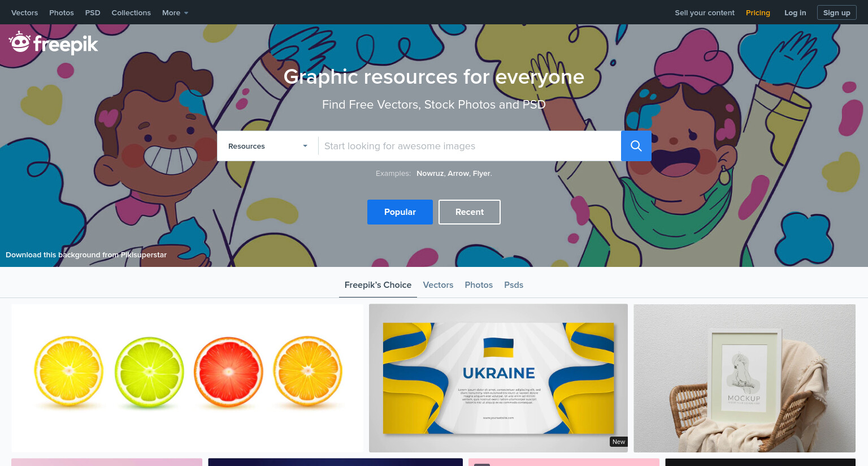The image size is (868, 466).
Task: Click the blue magnifier search button
Action: pyautogui.click(x=636, y=146)
